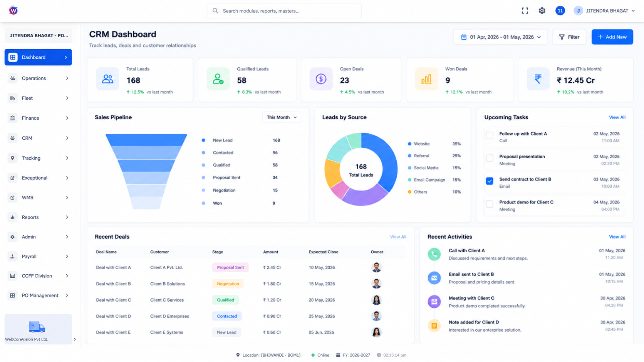Click the Fleet truck sidebar icon
This screenshot has height=362, width=644.
[13, 98]
